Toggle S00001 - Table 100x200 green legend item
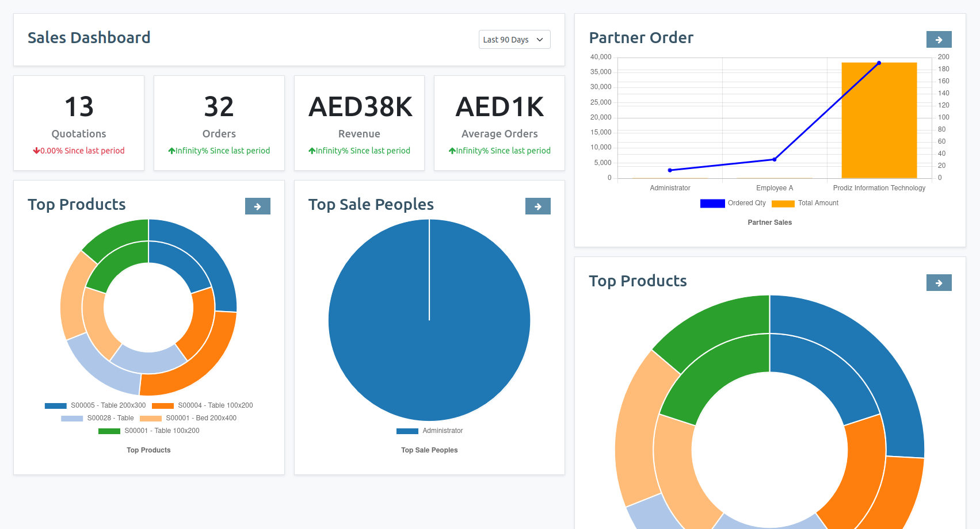This screenshot has width=980, height=529. pyautogui.click(x=149, y=431)
